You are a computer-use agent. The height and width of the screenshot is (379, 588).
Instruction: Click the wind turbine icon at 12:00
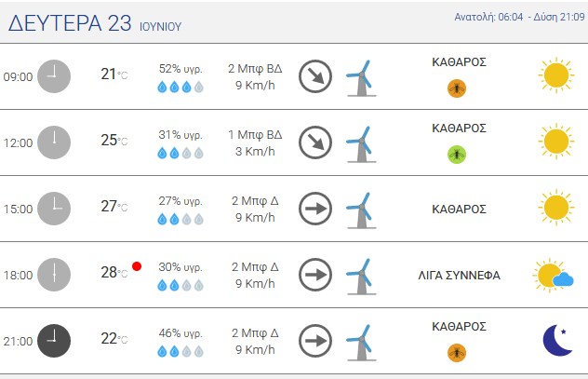point(361,144)
